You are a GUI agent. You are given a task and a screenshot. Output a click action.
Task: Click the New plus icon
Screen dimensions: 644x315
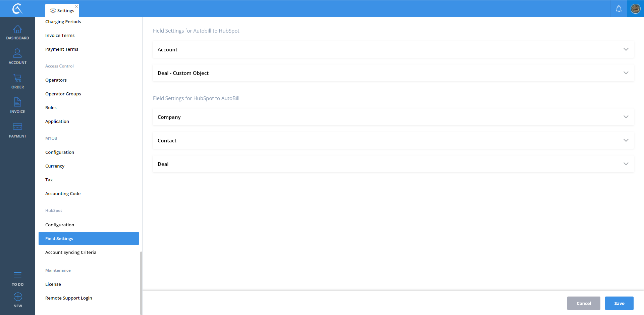click(17, 297)
